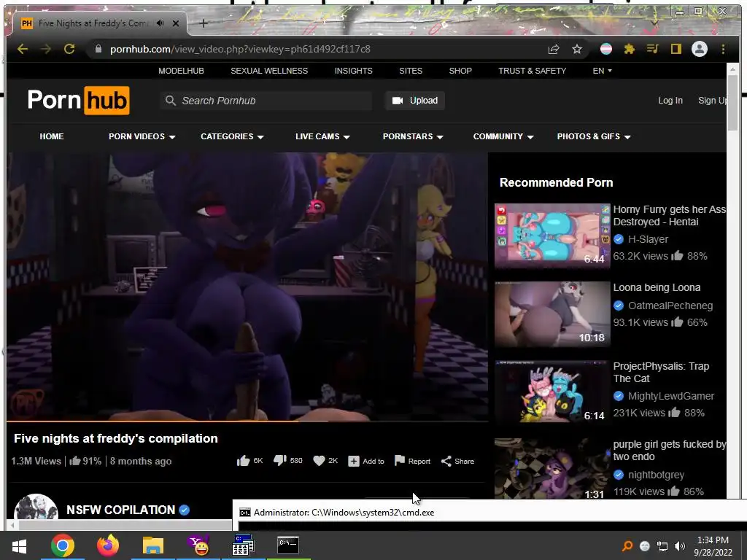
Task: View site info via the padlock icon
Action: point(98,49)
